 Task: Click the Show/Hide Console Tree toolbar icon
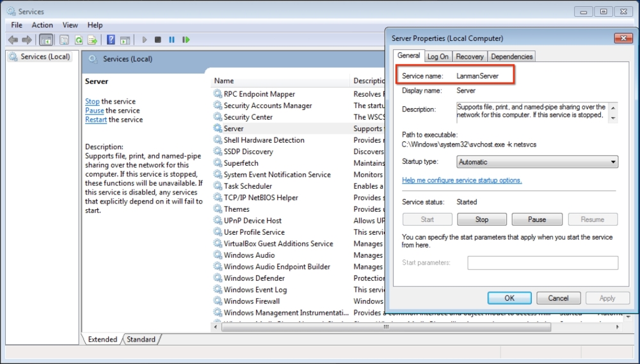pos(46,40)
